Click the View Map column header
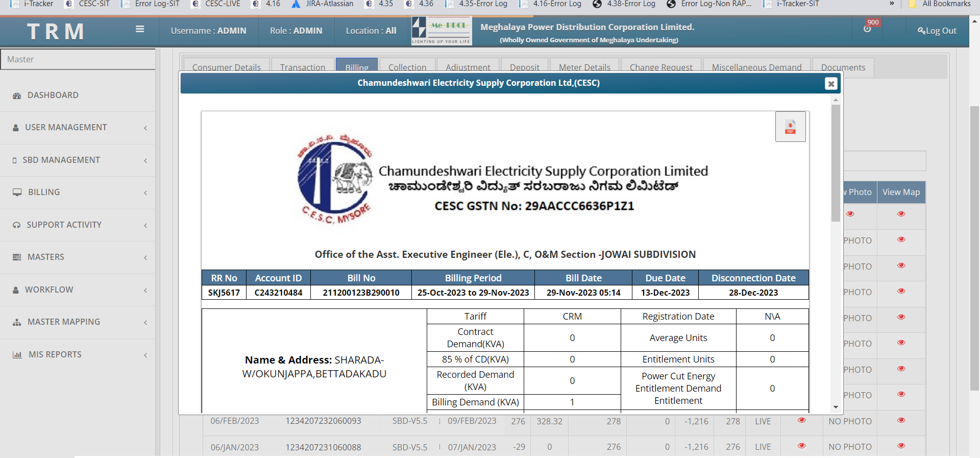Image resolution: width=980 pixels, height=458 pixels. tap(901, 192)
